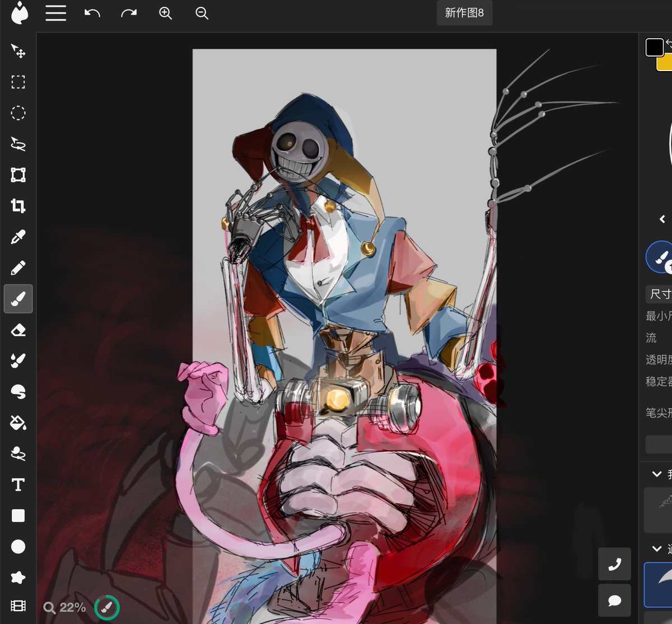The height and width of the screenshot is (624, 672).
Task: Collapse the first brush group chevron
Action: click(657, 474)
